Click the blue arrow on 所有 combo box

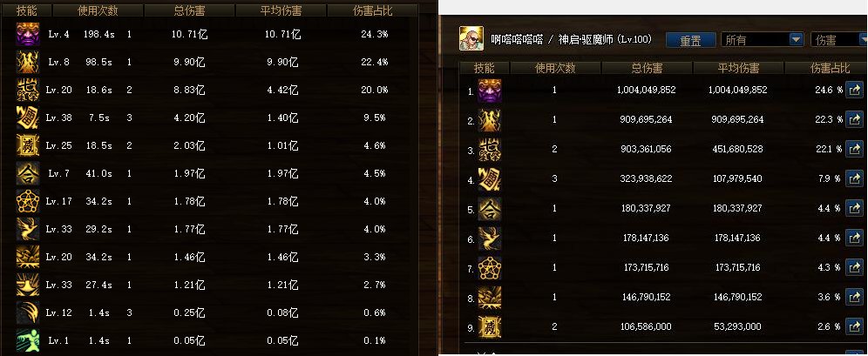click(x=796, y=40)
